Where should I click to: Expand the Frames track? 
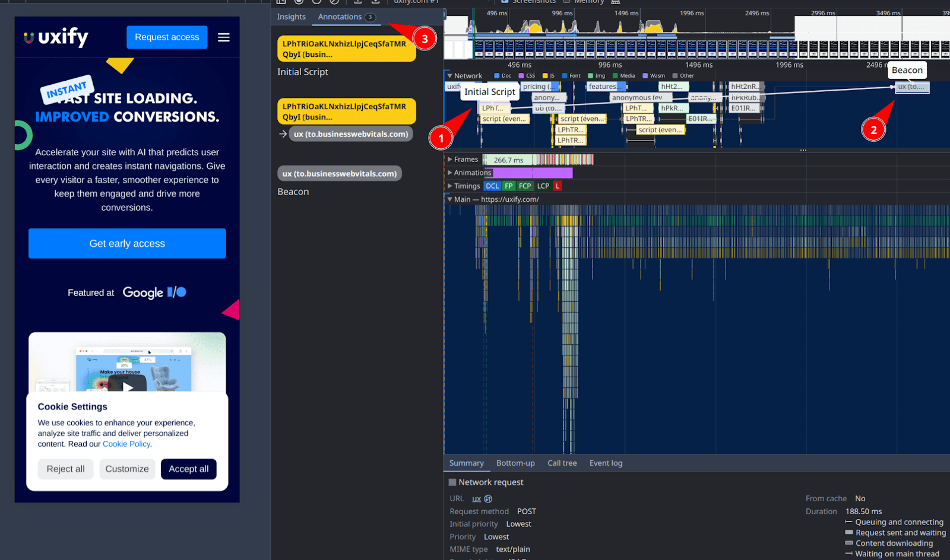(x=451, y=159)
